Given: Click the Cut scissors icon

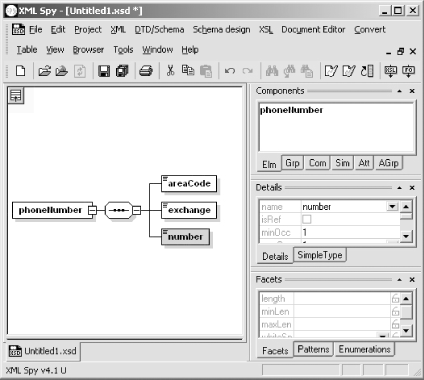Looking at the screenshot, I should (170, 71).
